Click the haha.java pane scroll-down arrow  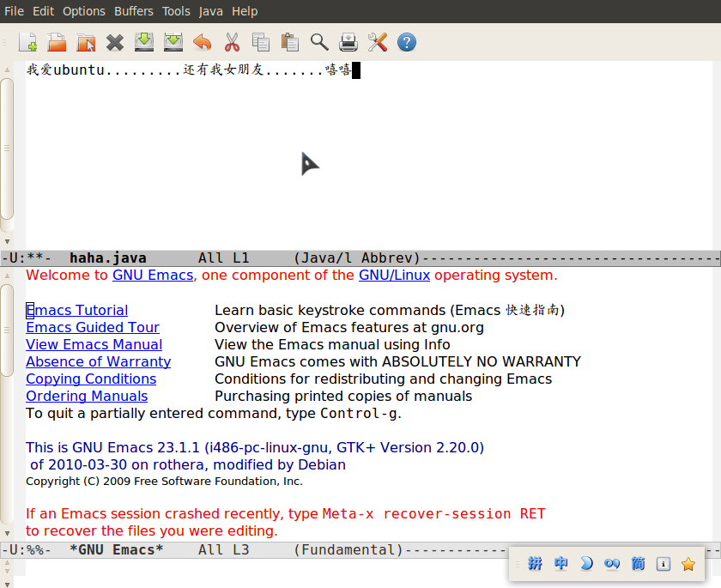tap(7, 241)
